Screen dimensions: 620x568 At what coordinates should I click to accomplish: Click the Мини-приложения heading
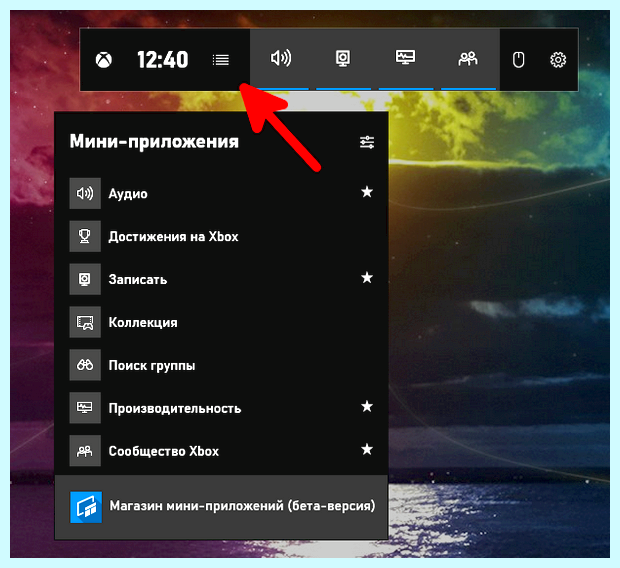(154, 142)
